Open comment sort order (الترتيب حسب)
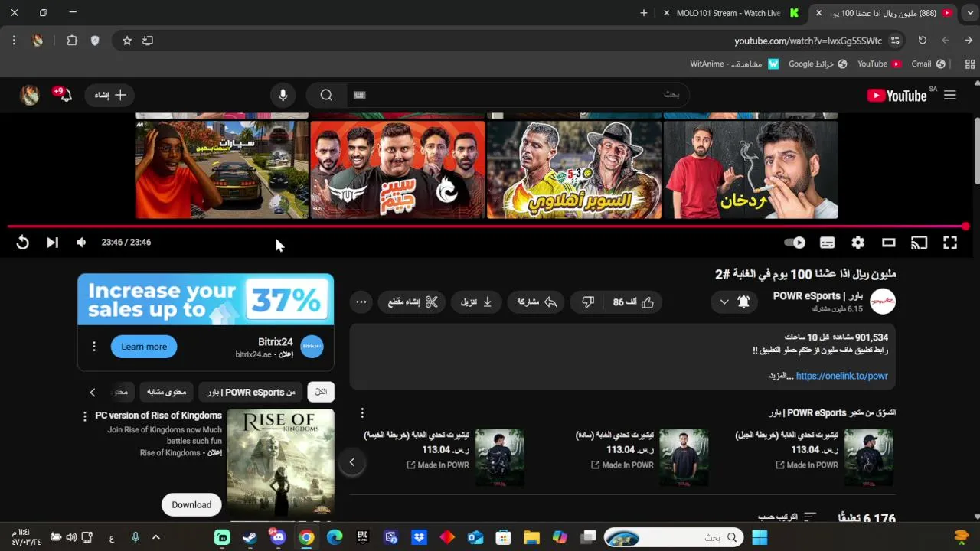The height and width of the screenshot is (551, 980). coord(787,518)
